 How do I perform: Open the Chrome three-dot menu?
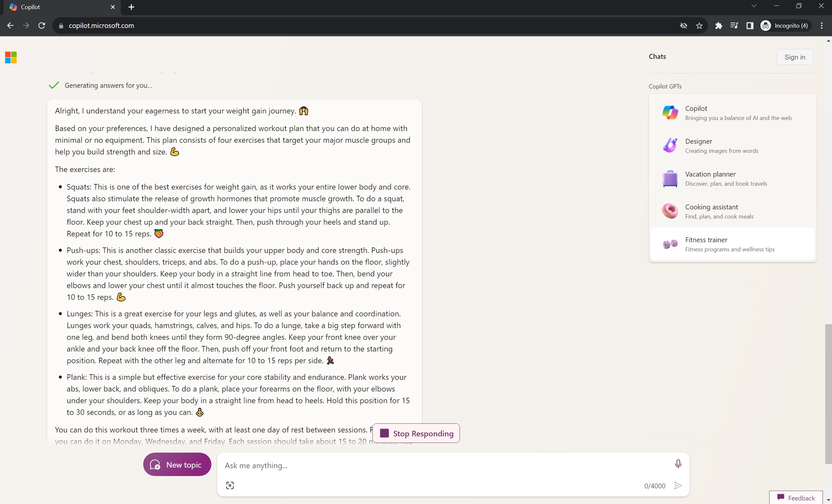click(x=822, y=26)
